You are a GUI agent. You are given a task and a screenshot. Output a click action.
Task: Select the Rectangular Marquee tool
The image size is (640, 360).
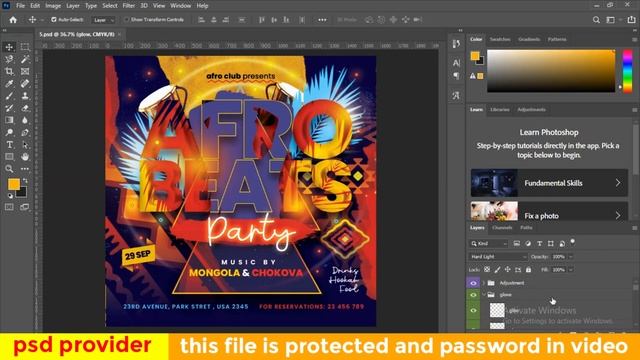coord(25,47)
